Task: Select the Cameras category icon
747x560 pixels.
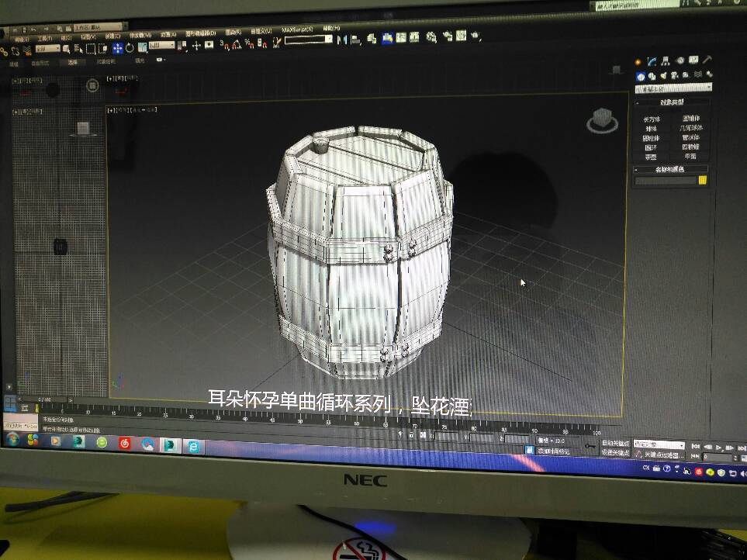Action: click(675, 75)
